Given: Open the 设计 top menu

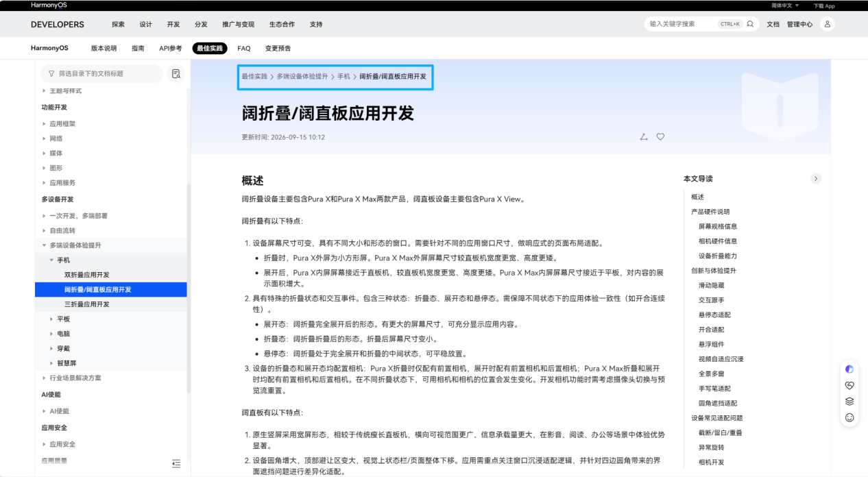Looking at the screenshot, I should click(x=146, y=25).
